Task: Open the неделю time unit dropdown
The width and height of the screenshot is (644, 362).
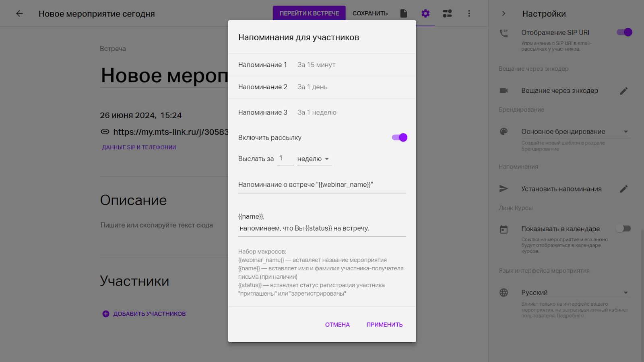Action: pyautogui.click(x=314, y=159)
